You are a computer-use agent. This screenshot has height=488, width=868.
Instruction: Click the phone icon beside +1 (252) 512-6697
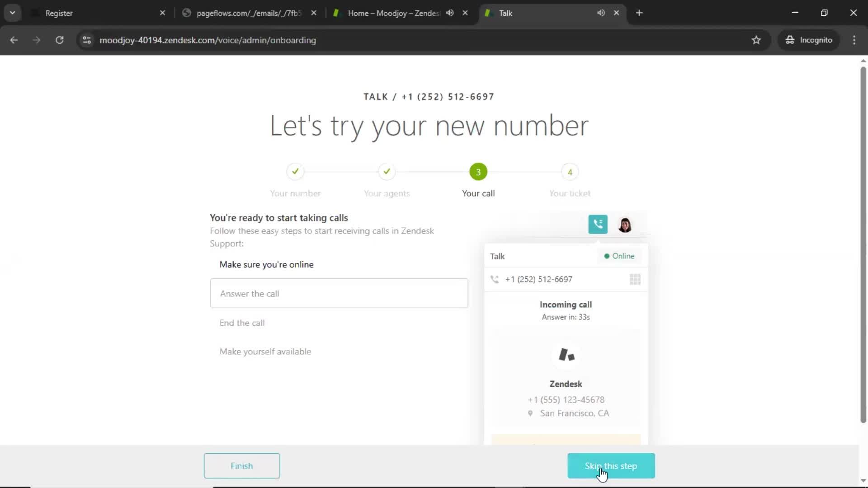(495, 279)
